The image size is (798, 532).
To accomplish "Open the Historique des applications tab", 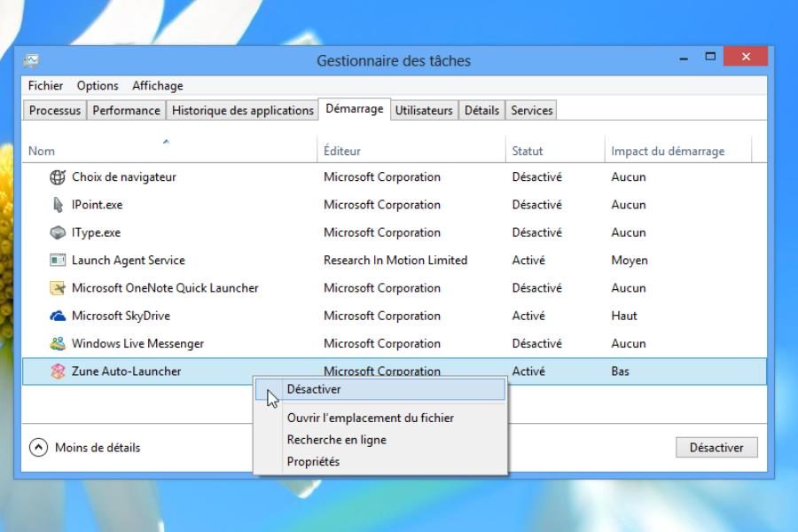I will [242, 111].
